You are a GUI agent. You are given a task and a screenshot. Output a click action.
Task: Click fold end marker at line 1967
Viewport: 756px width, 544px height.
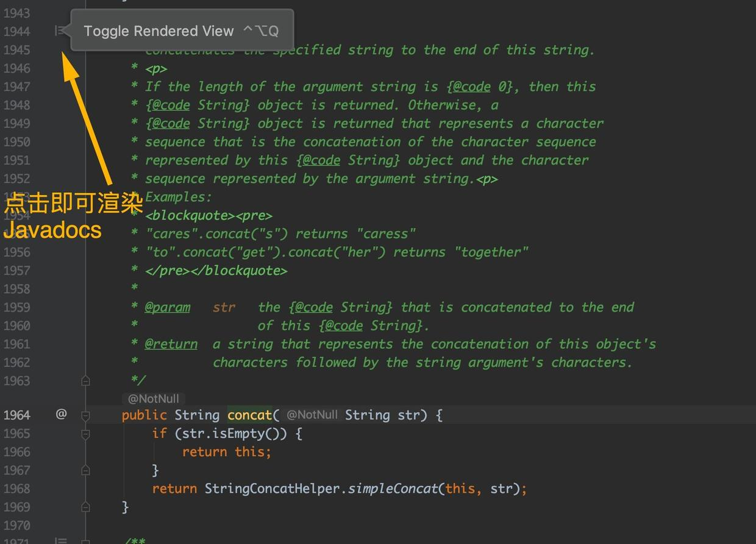point(85,470)
